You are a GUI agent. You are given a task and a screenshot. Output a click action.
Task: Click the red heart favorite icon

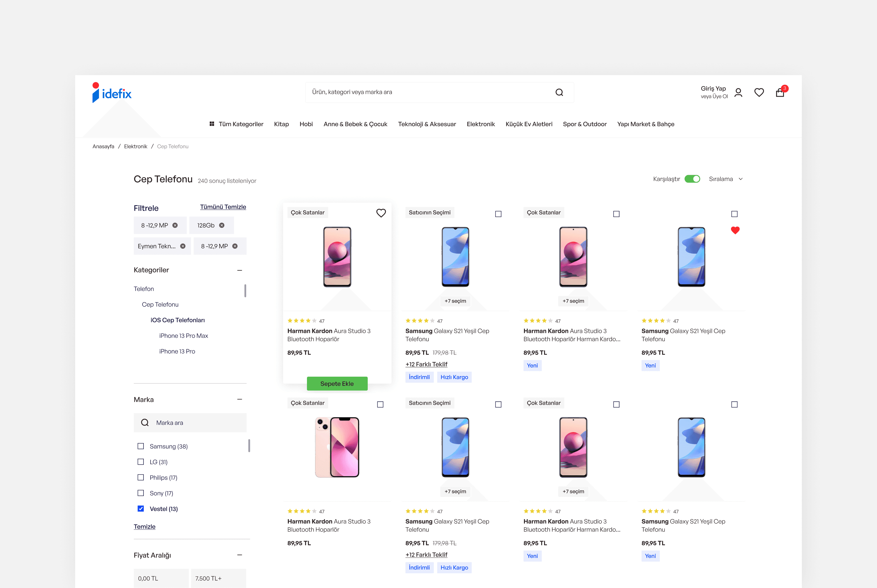[735, 230]
